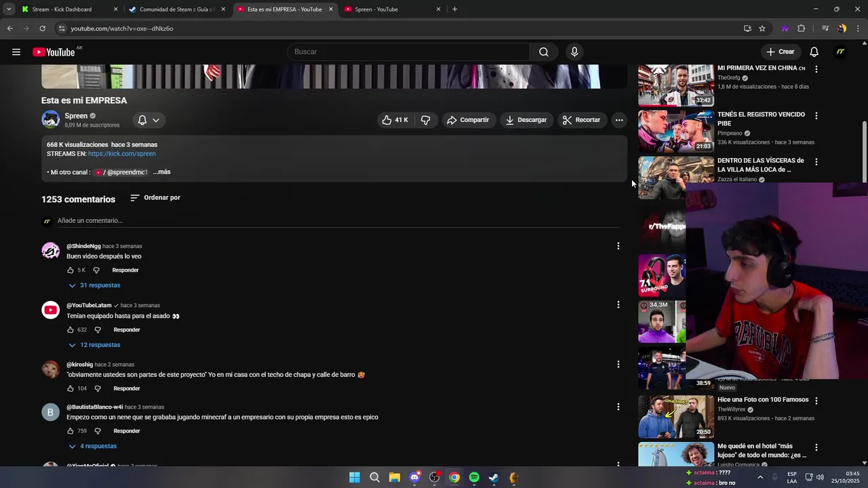Viewport: 868px width, 488px height.
Task: Open Chrome three-dot menu
Action: [859, 28]
